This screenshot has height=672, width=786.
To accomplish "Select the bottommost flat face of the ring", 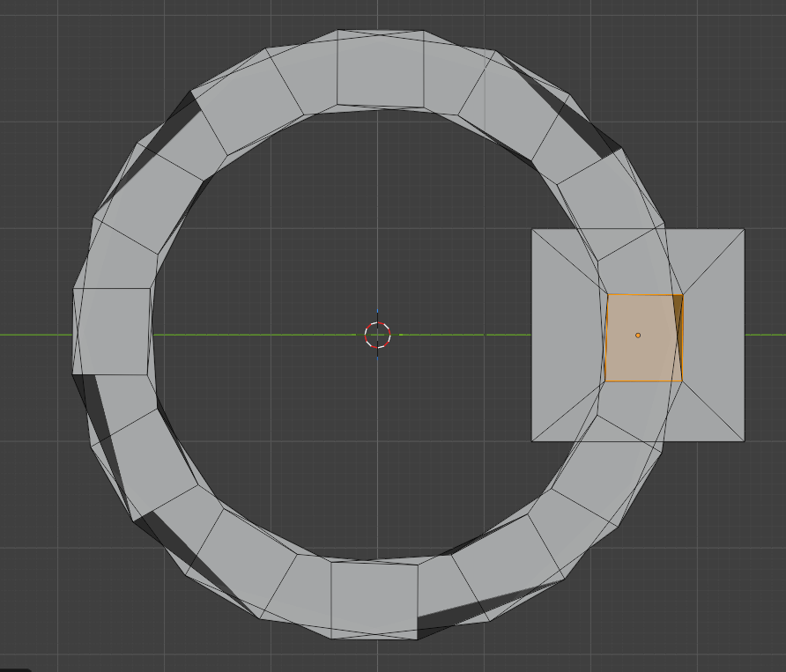I will click(x=374, y=601).
